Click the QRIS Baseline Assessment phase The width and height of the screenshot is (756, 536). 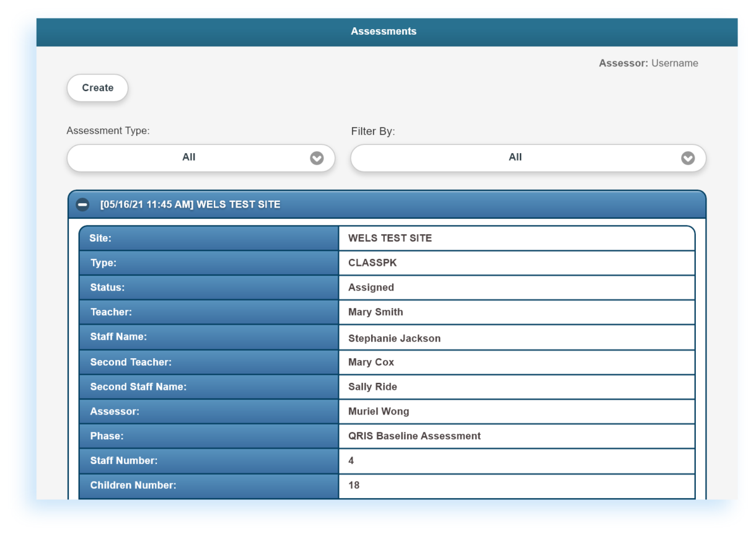(414, 436)
